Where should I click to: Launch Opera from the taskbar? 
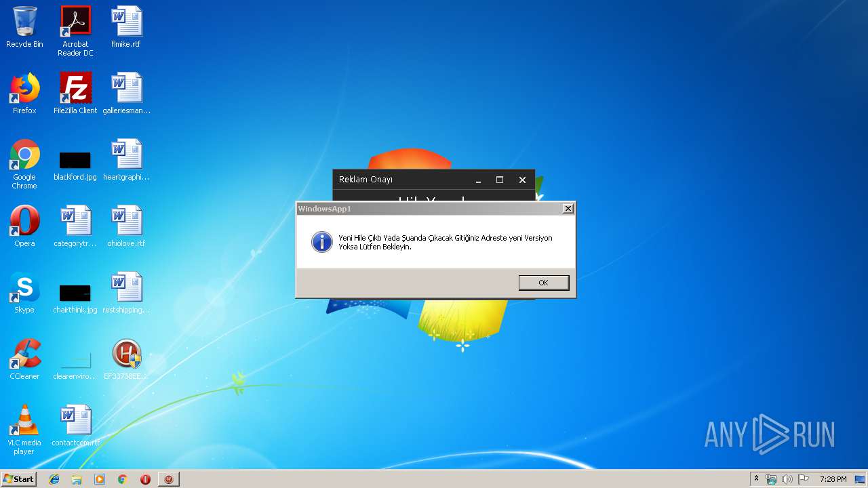click(x=145, y=479)
